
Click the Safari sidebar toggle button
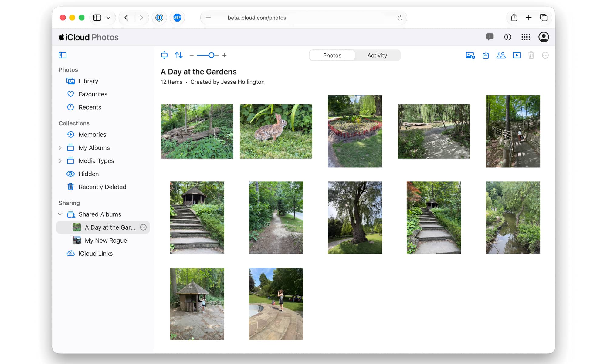click(x=97, y=18)
